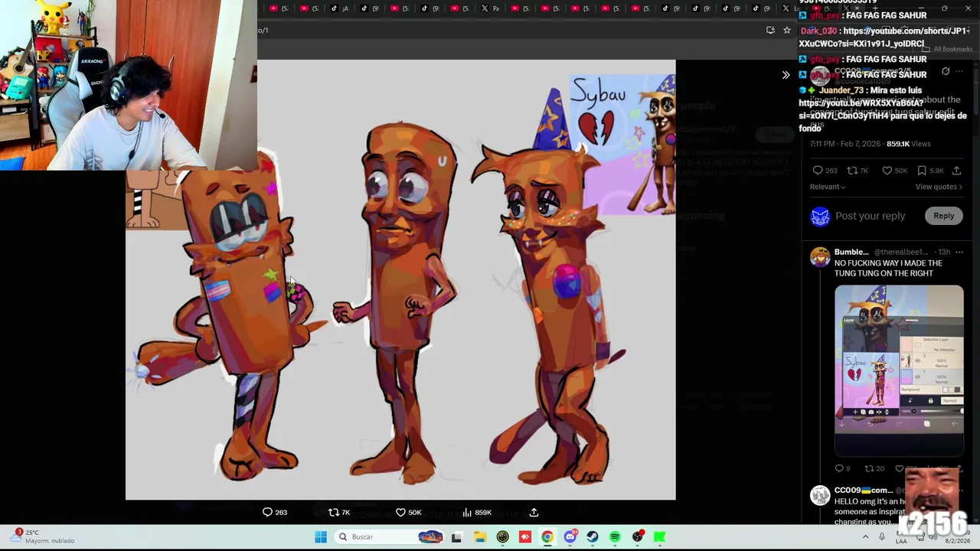The image size is (980, 551).
Task: Click the Reply button
Action: pos(943,216)
